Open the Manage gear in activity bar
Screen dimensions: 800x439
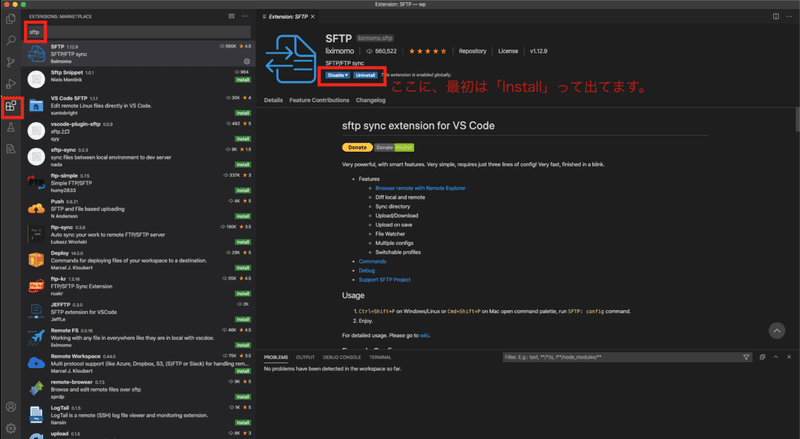11,428
